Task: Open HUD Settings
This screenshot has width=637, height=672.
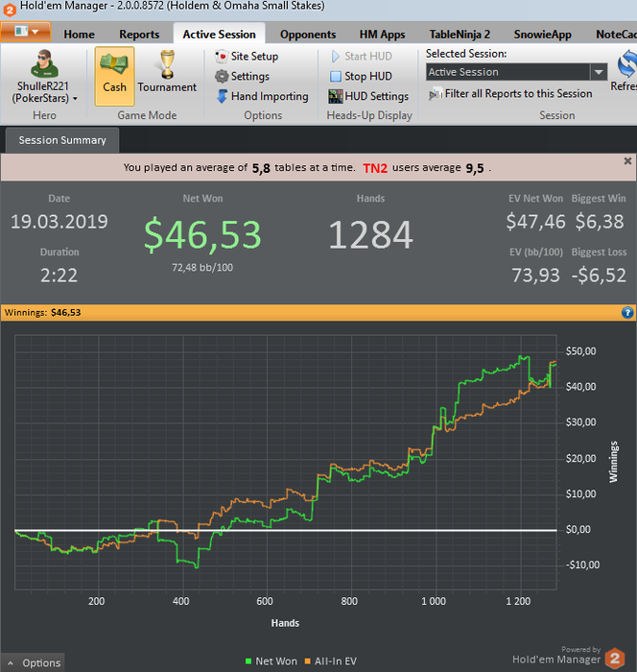Action: [368, 96]
